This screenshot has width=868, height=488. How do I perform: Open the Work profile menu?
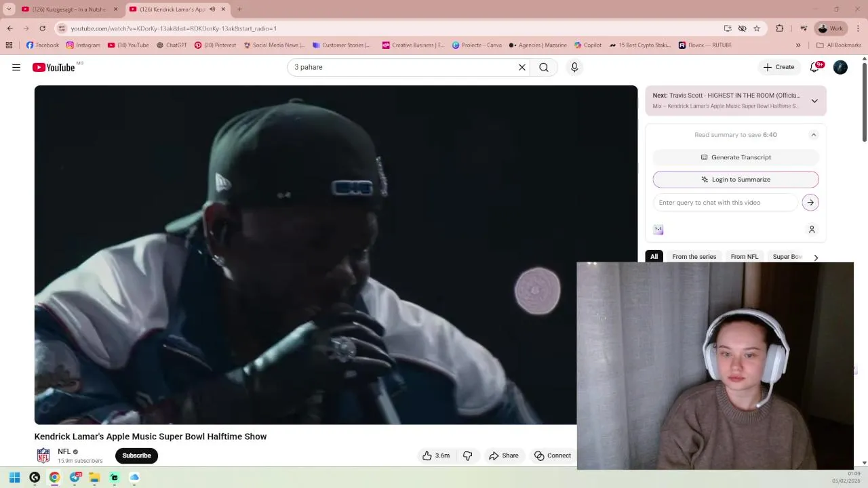point(831,28)
